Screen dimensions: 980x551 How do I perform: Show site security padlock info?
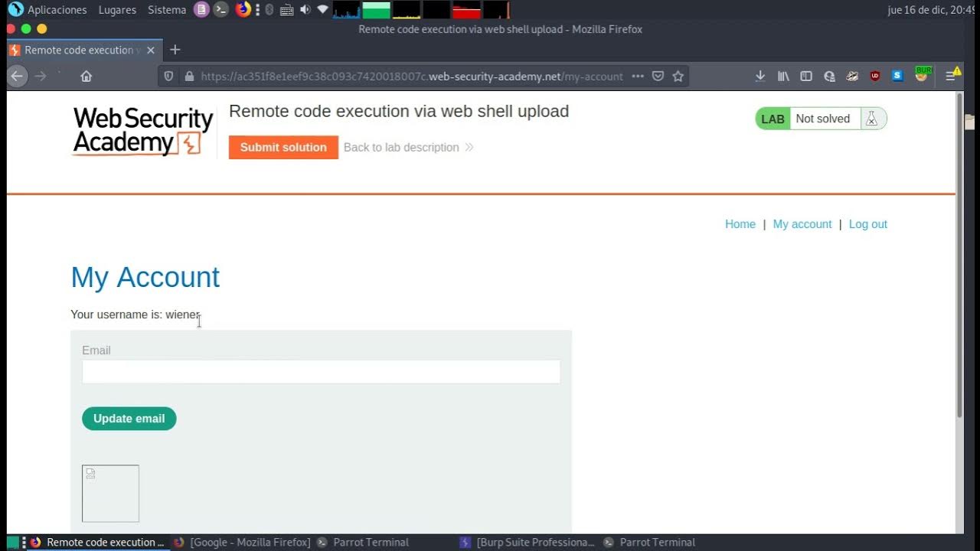[x=189, y=77]
